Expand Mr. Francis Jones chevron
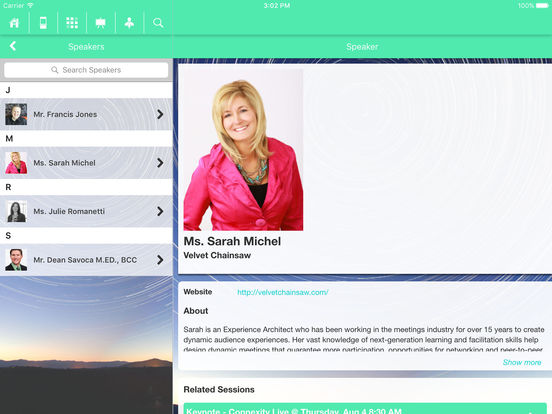Screen dimensions: 552x414 [x=160, y=114]
